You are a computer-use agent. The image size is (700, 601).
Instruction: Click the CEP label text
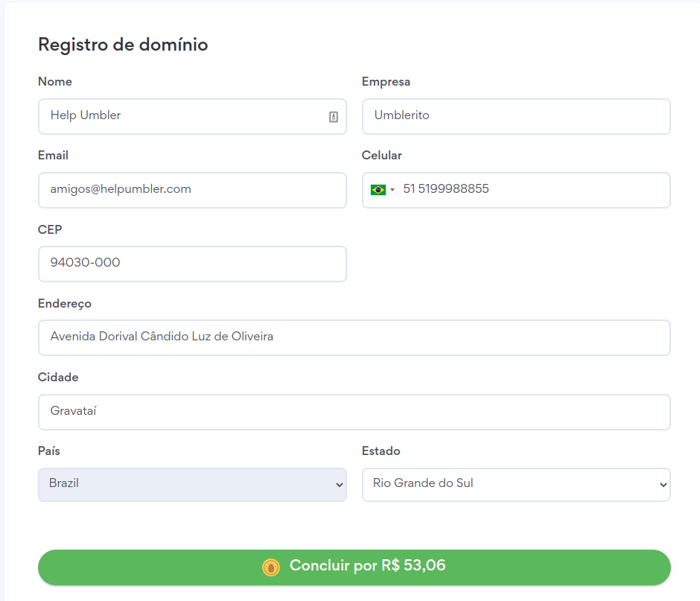coord(49,229)
